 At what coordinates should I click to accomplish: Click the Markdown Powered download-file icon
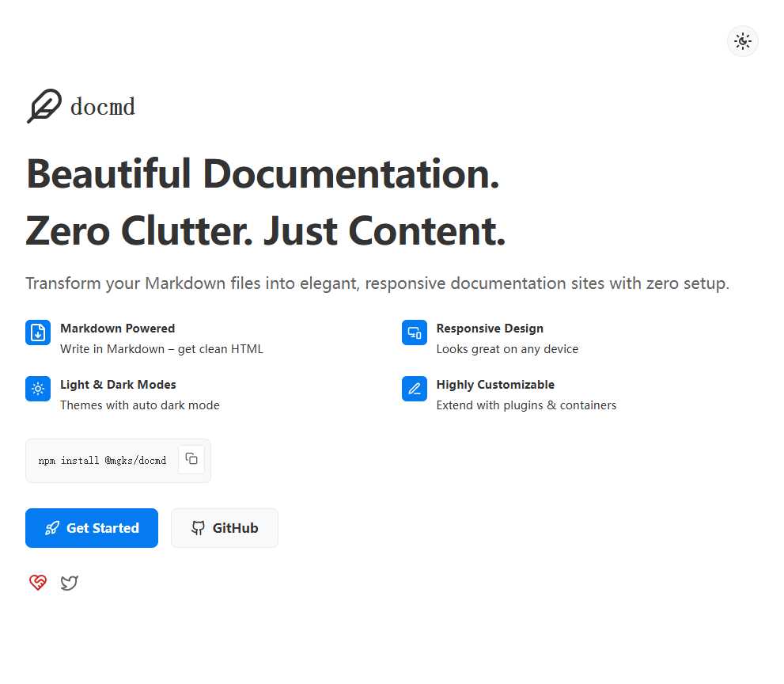pyautogui.click(x=38, y=332)
